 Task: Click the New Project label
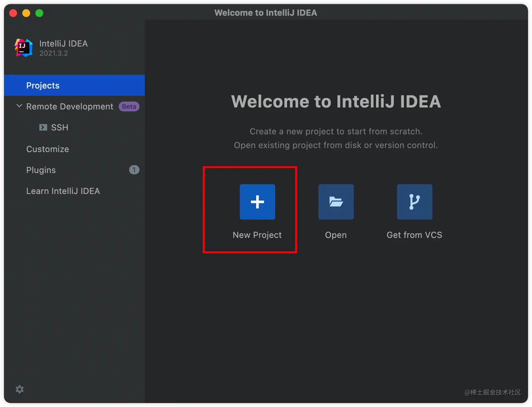pos(257,235)
